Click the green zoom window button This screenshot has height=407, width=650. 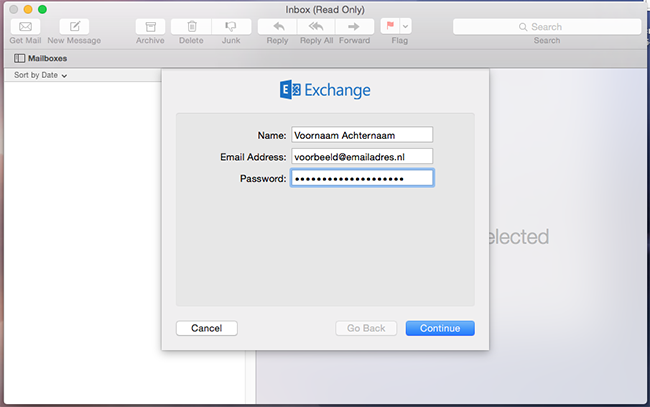click(42, 9)
